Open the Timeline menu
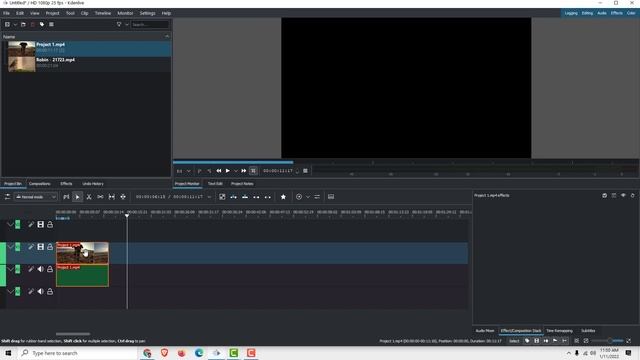 103,13
